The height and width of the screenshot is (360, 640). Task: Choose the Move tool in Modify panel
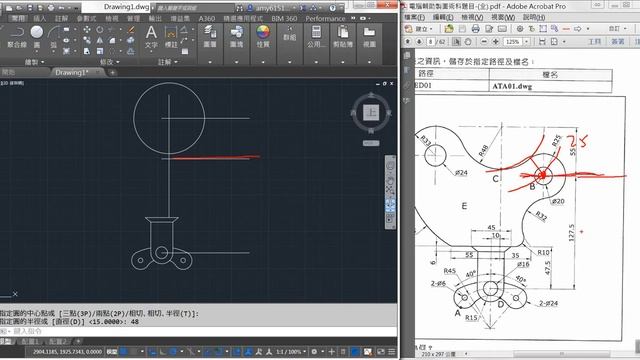coord(87,30)
